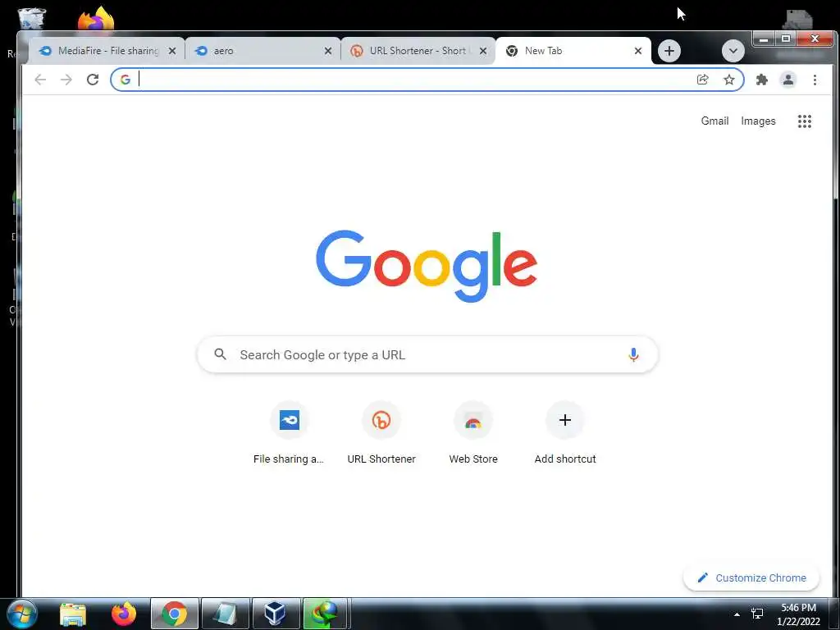Focus the Search Google or type a URL box
840x630 pixels.
coord(427,354)
